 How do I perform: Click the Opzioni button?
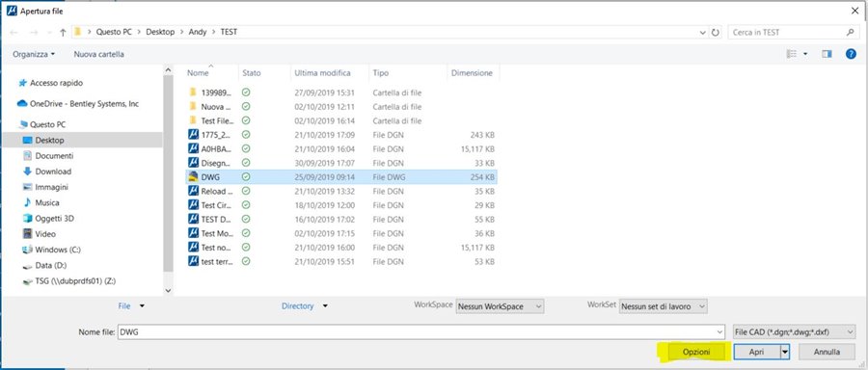pos(696,352)
